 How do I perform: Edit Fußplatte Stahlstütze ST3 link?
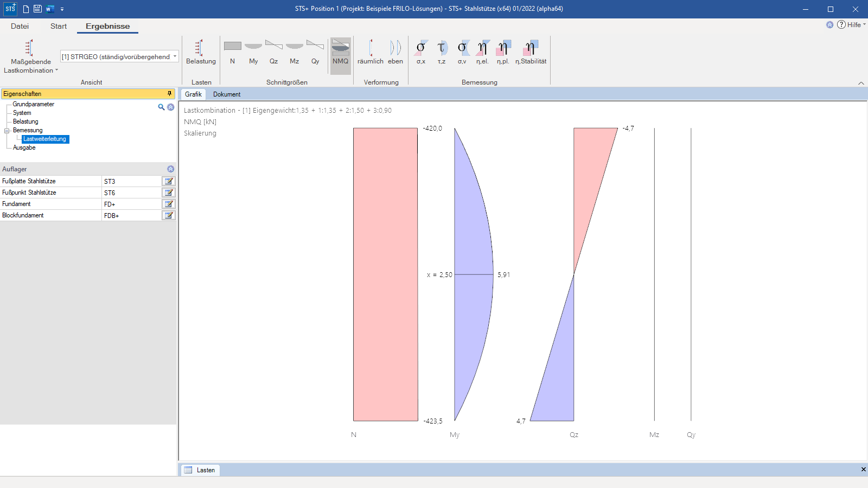[169, 181]
